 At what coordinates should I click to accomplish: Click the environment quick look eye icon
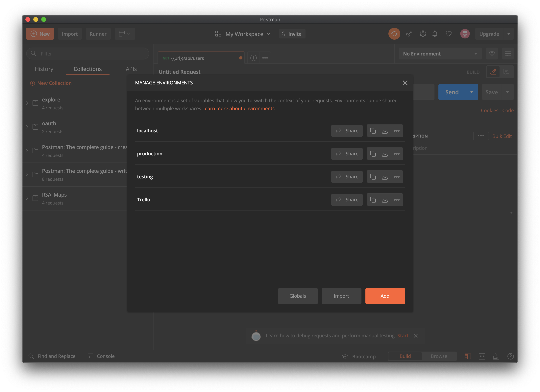[492, 54]
